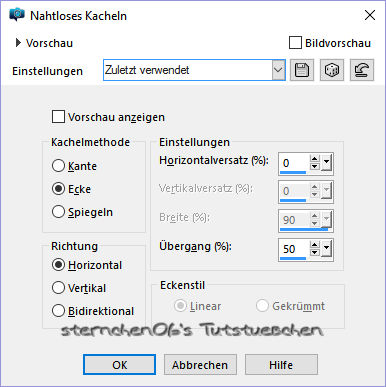The width and height of the screenshot is (386, 387).
Task: Click the Abbrechen button
Action: pos(200,365)
